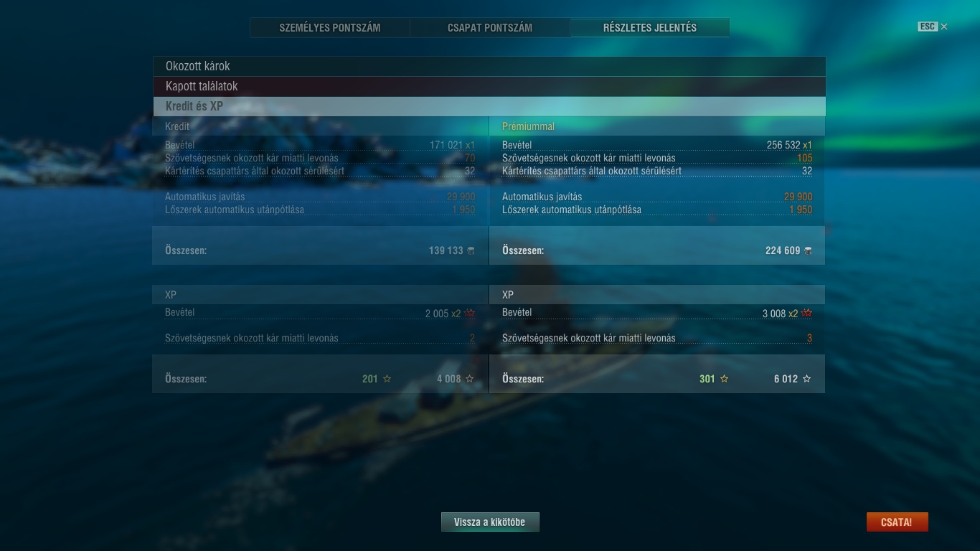Click the gold star icon beside 201

click(x=387, y=379)
